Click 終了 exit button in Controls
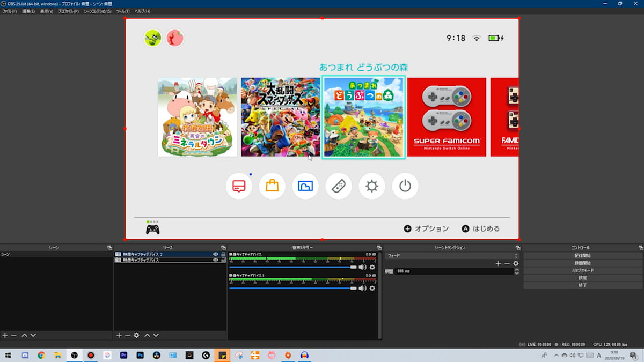644x362 pixels. (583, 285)
